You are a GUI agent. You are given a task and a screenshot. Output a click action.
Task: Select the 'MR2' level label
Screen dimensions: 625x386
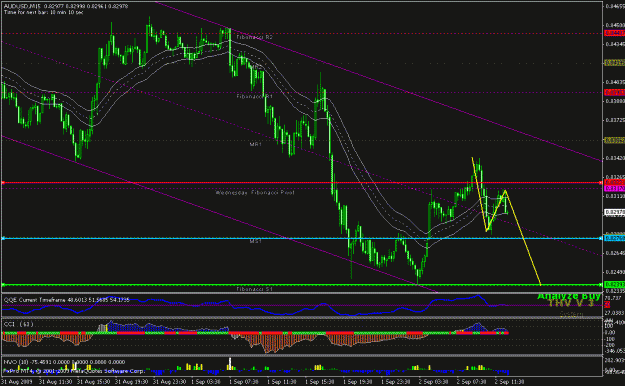(257, 68)
